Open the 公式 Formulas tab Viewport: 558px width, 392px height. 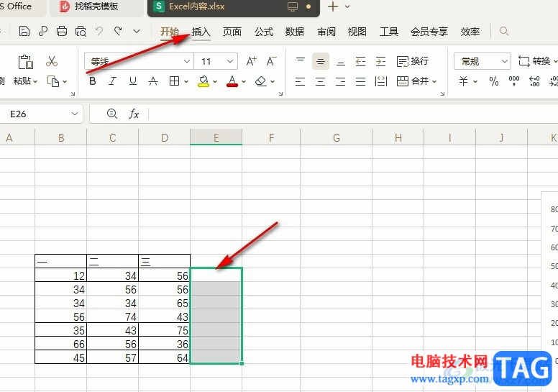(264, 32)
